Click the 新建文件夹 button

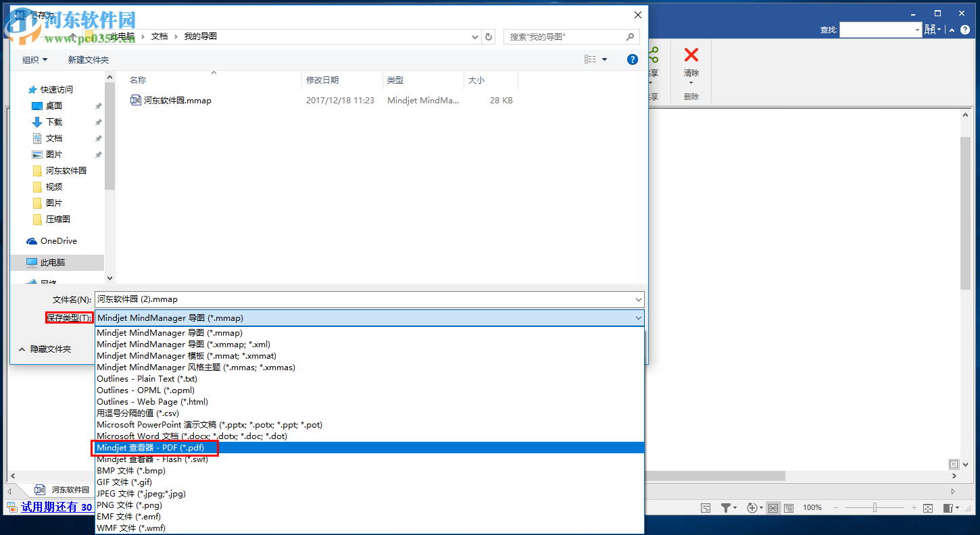point(88,59)
